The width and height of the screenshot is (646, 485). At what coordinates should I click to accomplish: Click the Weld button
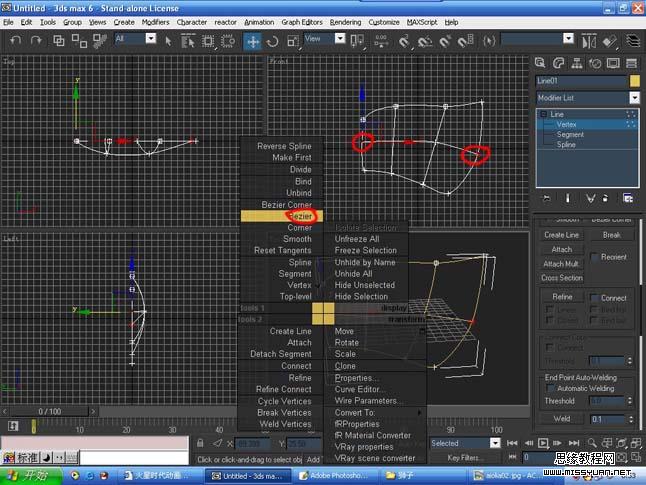pos(562,419)
